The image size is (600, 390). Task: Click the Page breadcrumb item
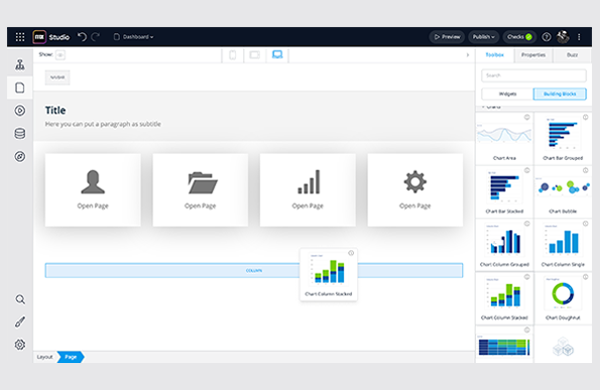pos(71,357)
